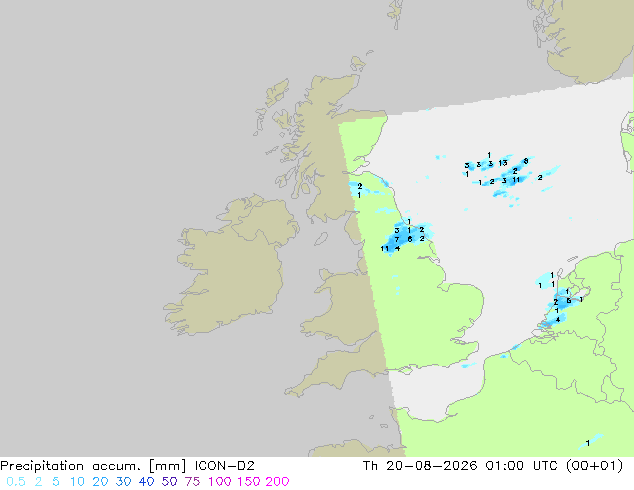Viewport: 634px width, 490px height.
Task: Click the 75 mm legend value
Action: click(x=192, y=482)
